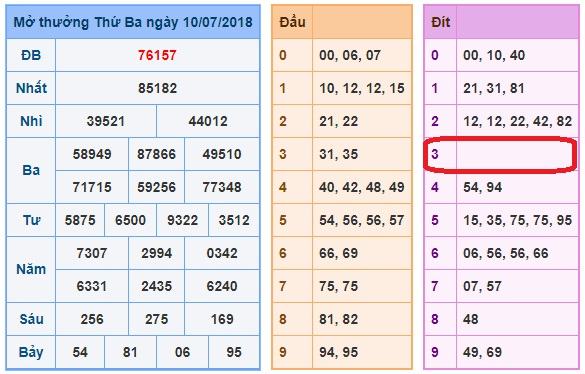The image size is (585, 374).
Task: Select the Đầu values "54, 56, 56, 57"
Action: pos(362,220)
